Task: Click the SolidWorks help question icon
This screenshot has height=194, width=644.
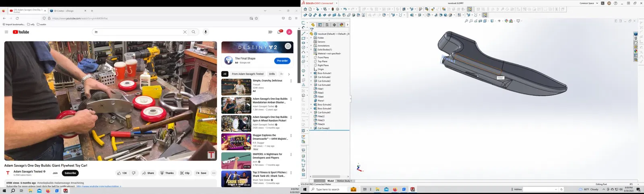Action: point(615,3)
